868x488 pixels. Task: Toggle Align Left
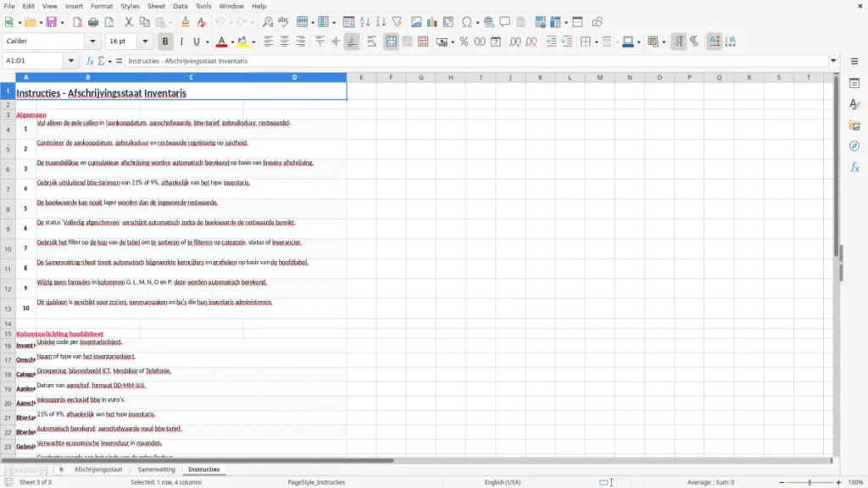[269, 42]
